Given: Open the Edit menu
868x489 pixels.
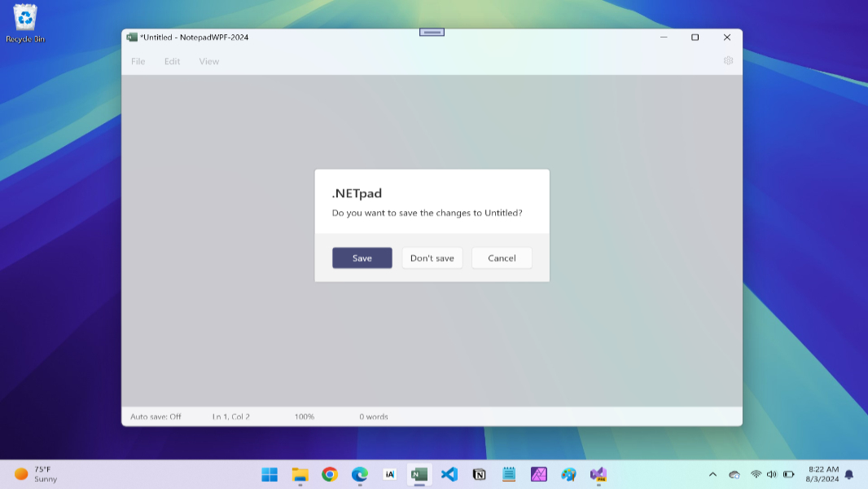Looking at the screenshot, I should pyautogui.click(x=171, y=61).
